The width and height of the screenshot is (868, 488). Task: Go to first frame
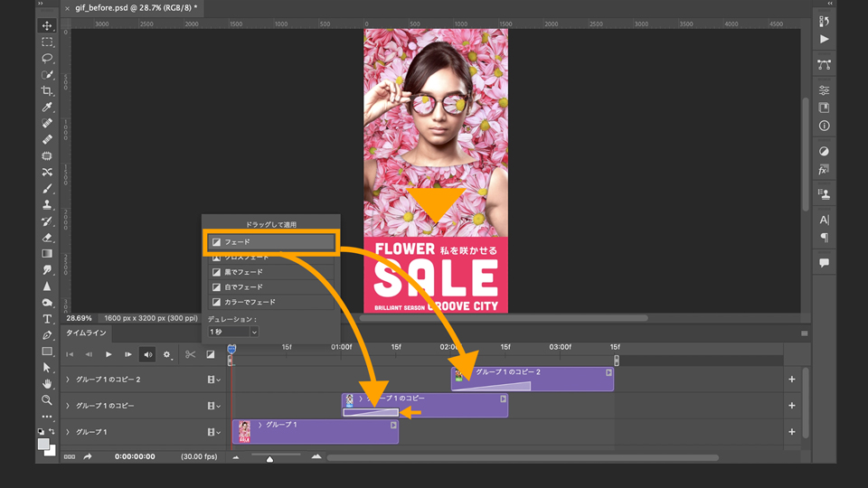pyautogui.click(x=70, y=354)
